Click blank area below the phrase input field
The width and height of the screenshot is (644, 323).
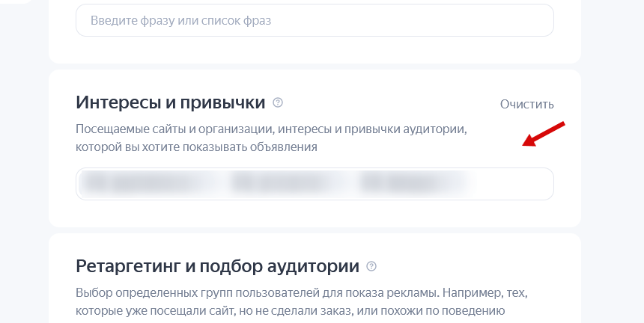tap(315, 49)
